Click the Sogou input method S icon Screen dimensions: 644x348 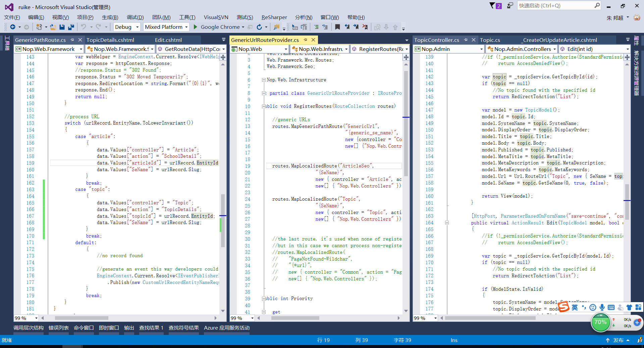coord(564,307)
